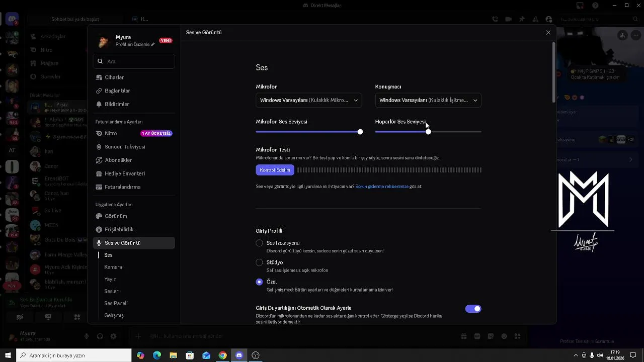The height and width of the screenshot is (362, 644).
Task: Click the headphones deafen icon
Action: point(100,336)
